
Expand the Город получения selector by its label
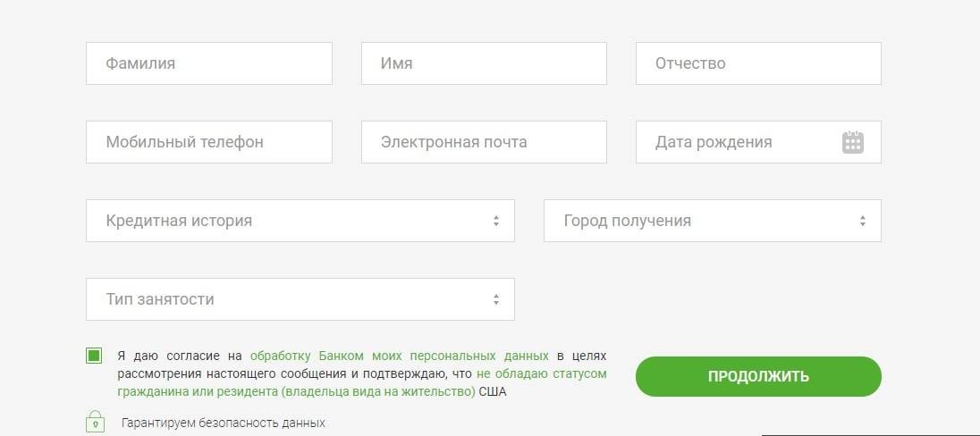click(627, 221)
